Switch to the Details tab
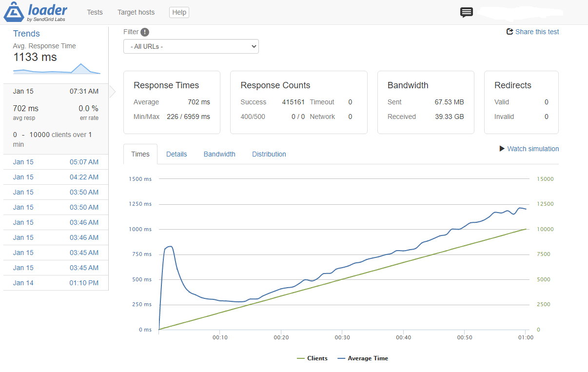588x372 pixels. click(x=176, y=154)
